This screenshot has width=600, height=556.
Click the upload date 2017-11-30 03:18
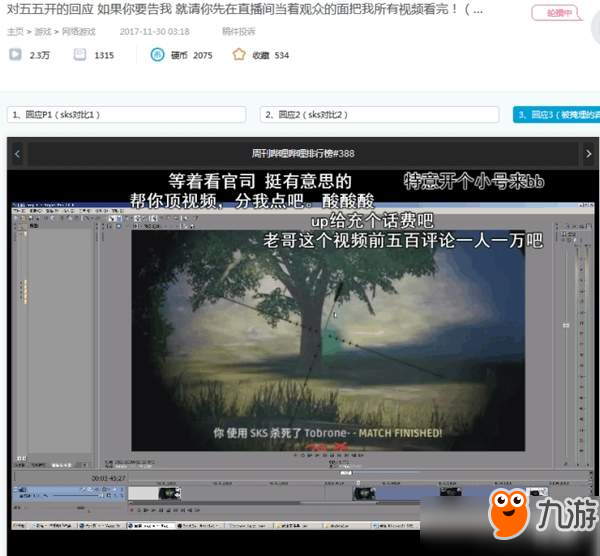point(155,32)
